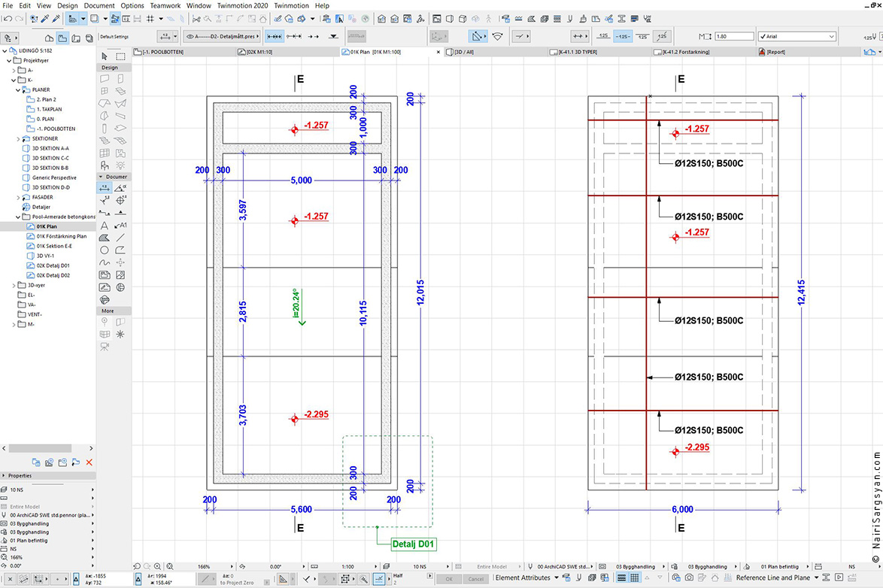Click the 1:100 scale field at bottom

pyautogui.click(x=347, y=567)
